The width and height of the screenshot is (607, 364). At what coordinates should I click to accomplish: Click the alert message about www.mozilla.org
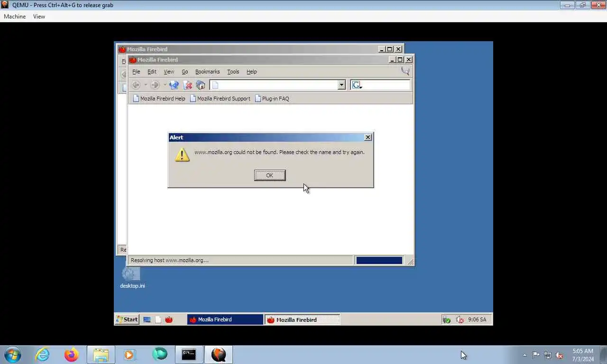[279, 152]
